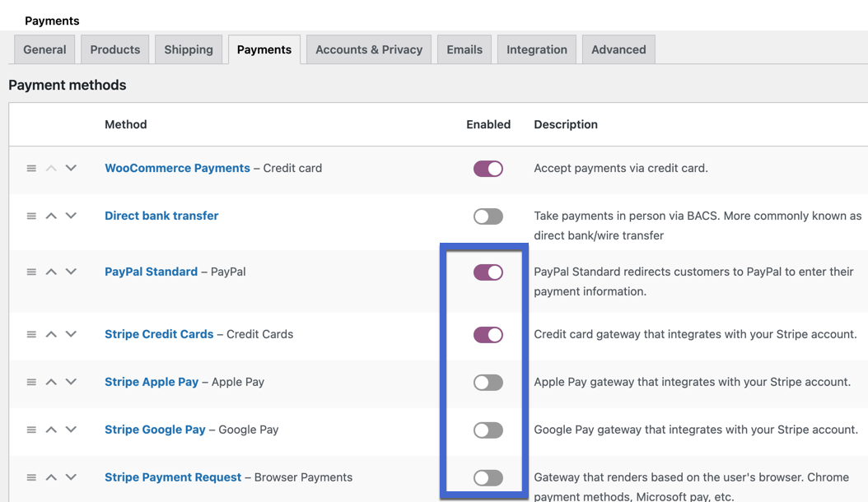Viewport: 868px width, 502px height.
Task: Disable the PayPal Standard toggle
Action: tap(488, 272)
